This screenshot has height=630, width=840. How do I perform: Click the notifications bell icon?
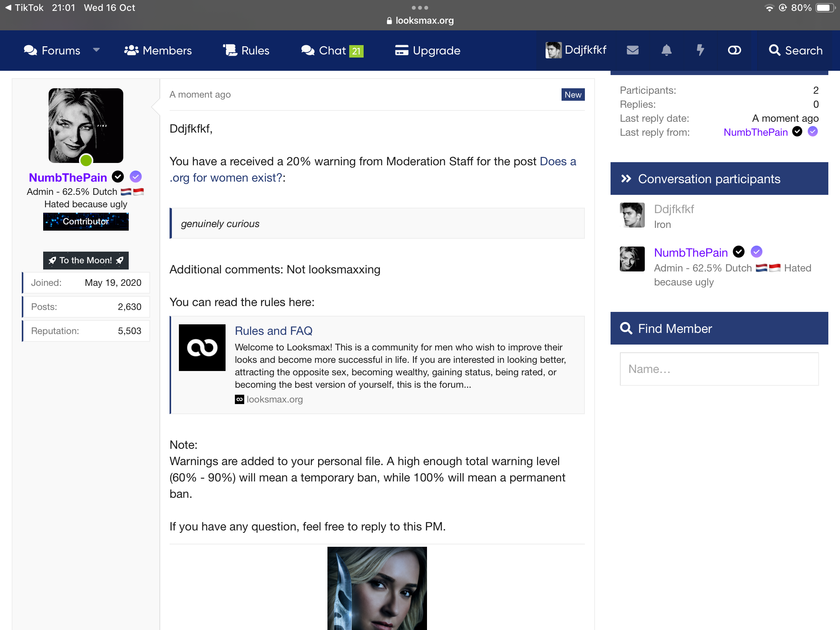(x=667, y=50)
